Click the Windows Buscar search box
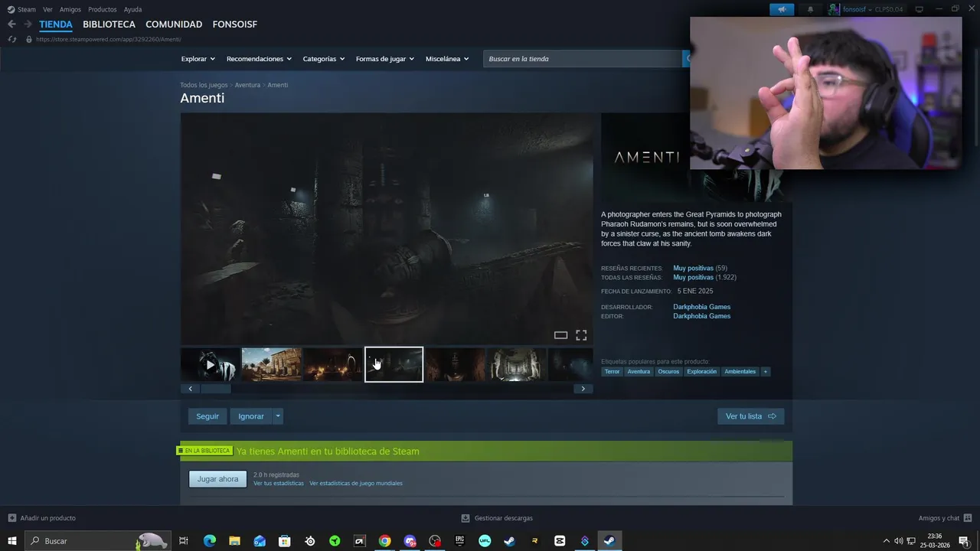Screen dimensions: 980x551 pos(96,541)
